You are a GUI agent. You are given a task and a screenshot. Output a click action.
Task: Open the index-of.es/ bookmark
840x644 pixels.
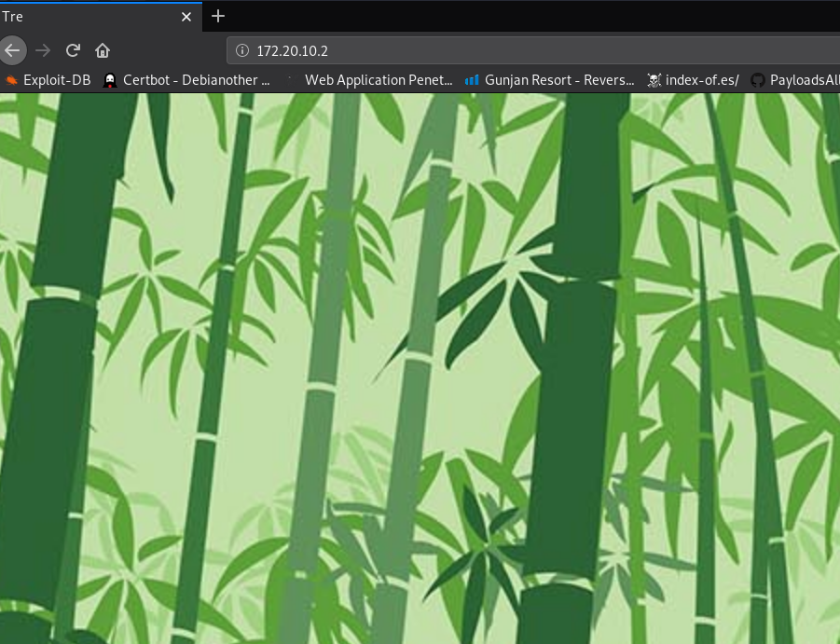click(x=693, y=80)
